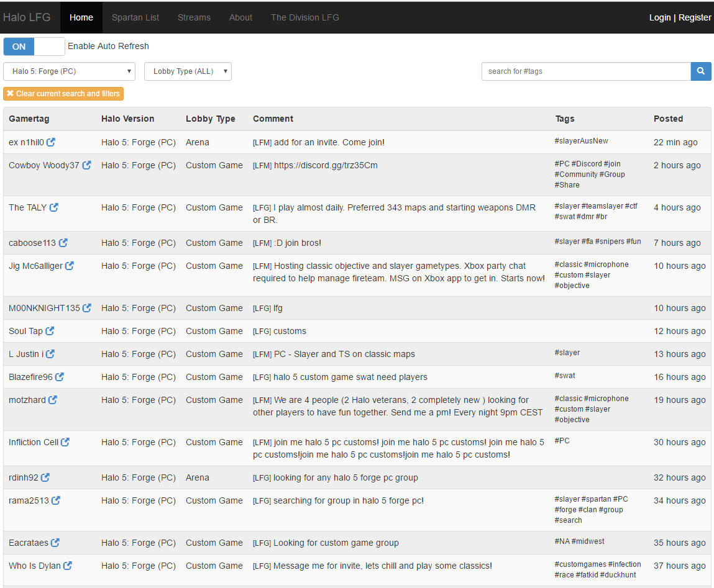Click the Halo LFG brand logo
Image resolution: width=714 pixels, height=588 pixels.
tap(27, 17)
